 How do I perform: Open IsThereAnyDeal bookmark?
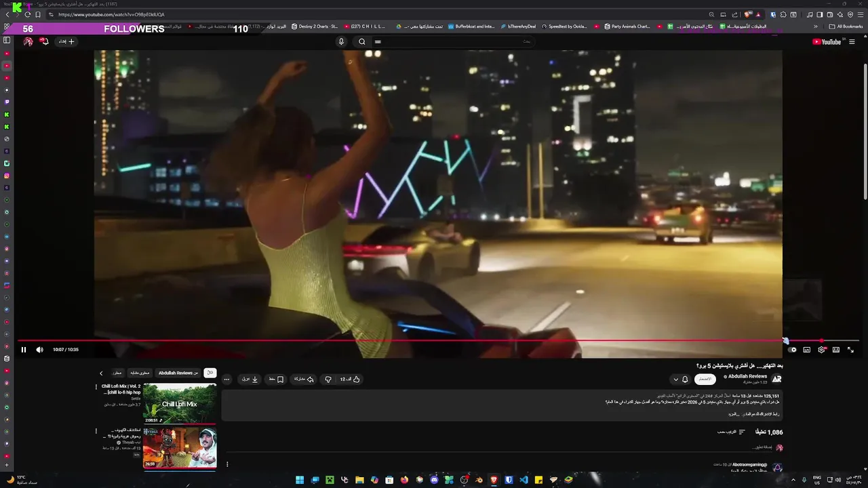[x=518, y=26]
